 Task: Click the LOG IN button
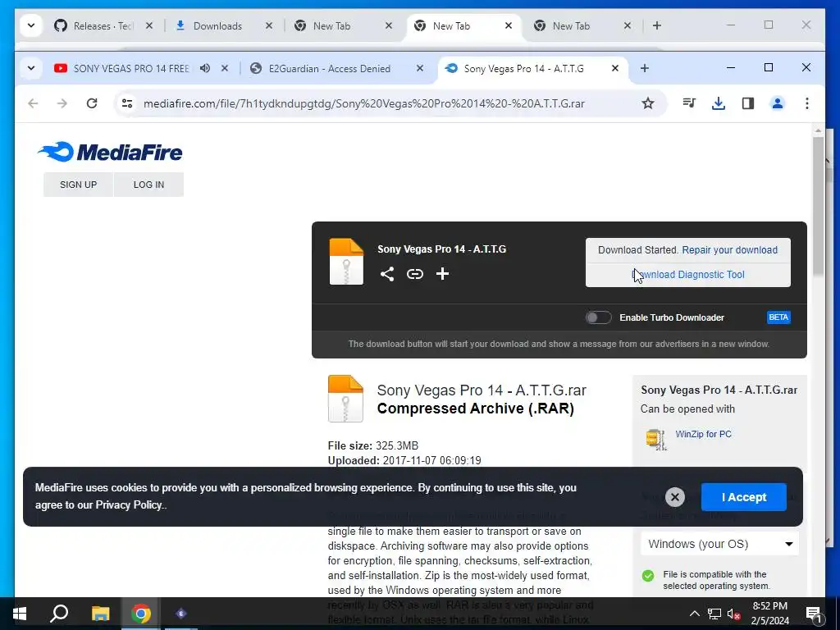click(149, 185)
